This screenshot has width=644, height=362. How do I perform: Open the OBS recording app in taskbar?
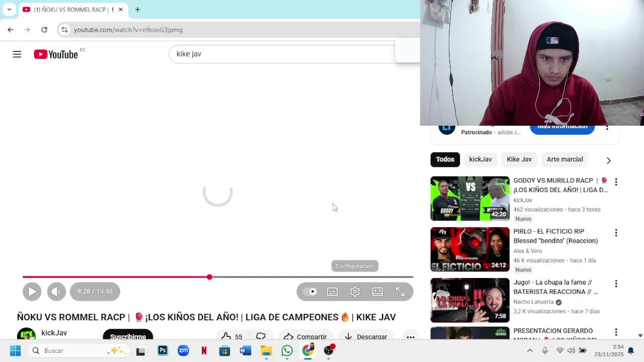tap(329, 350)
